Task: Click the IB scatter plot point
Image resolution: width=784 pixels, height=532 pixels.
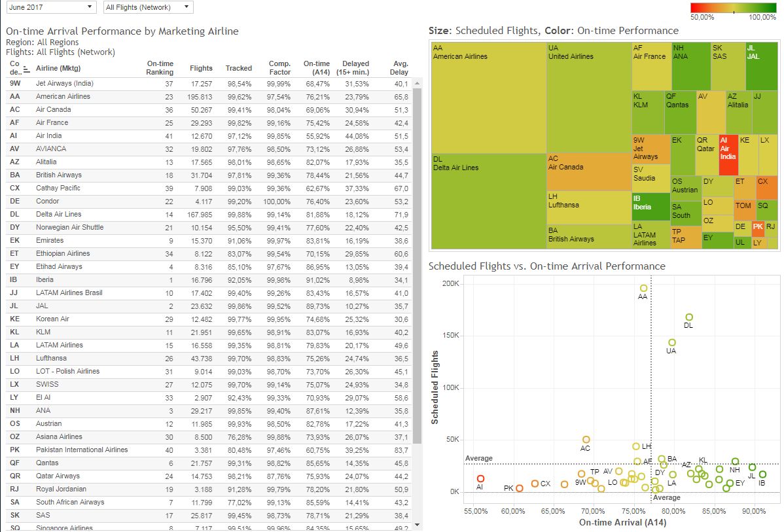Action: click(762, 474)
